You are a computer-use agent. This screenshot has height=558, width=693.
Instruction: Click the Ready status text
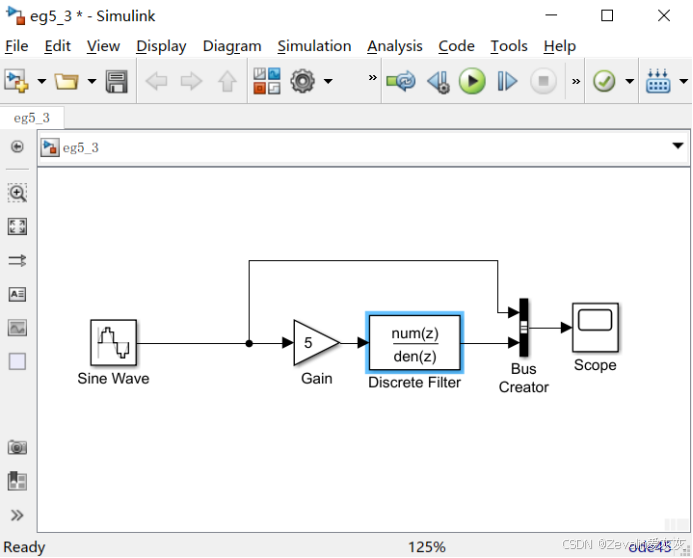(24, 547)
